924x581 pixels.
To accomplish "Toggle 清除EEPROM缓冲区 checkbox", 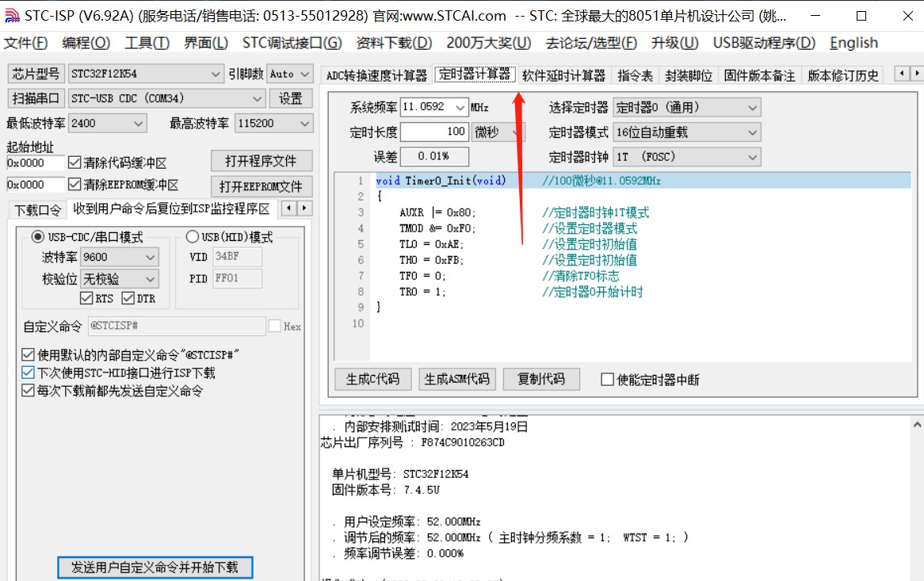I will click(x=74, y=185).
